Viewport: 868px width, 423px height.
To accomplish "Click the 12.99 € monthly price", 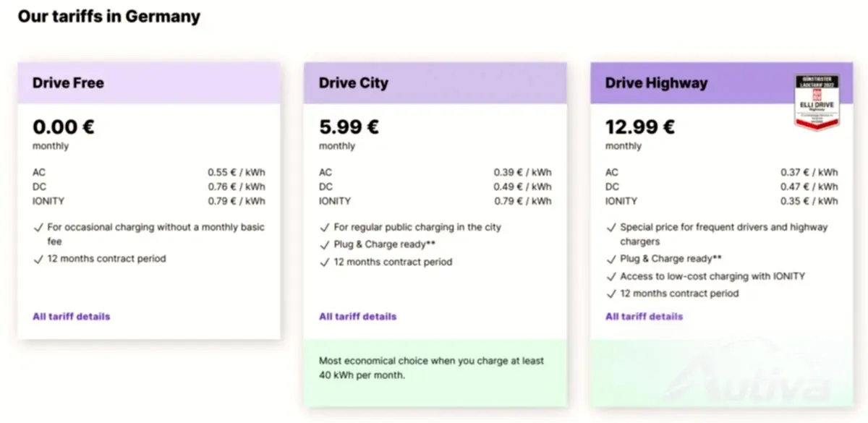I will coord(639,127).
